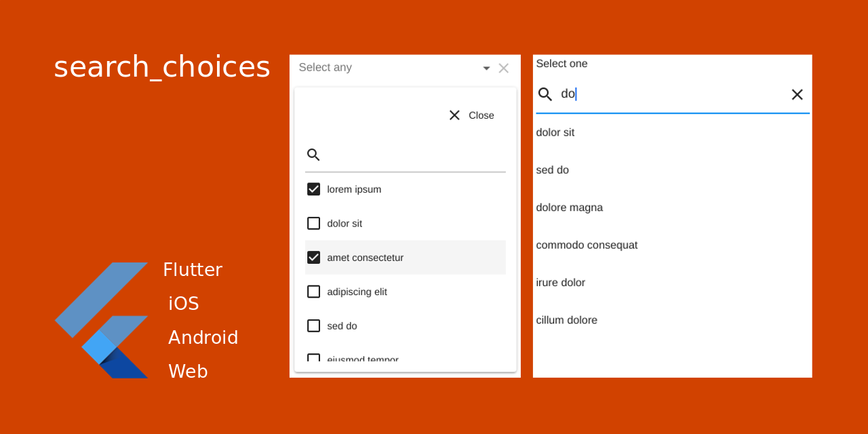This screenshot has height=434, width=868.
Task: Click the search field containing do
Action: pos(671,94)
